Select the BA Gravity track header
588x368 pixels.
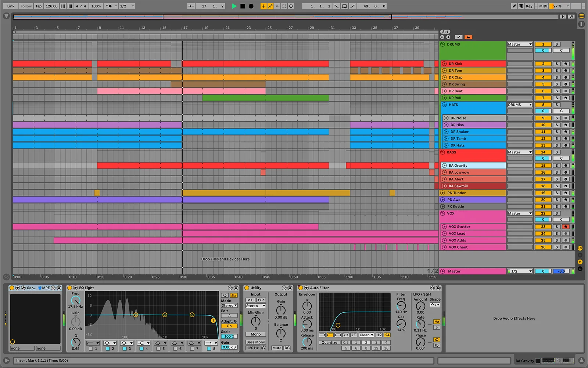(473, 166)
